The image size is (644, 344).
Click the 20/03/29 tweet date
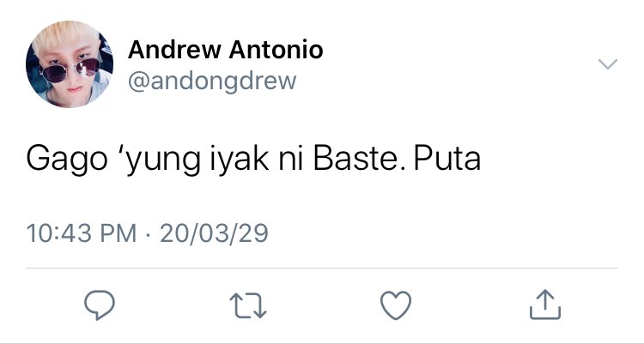[214, 233]
